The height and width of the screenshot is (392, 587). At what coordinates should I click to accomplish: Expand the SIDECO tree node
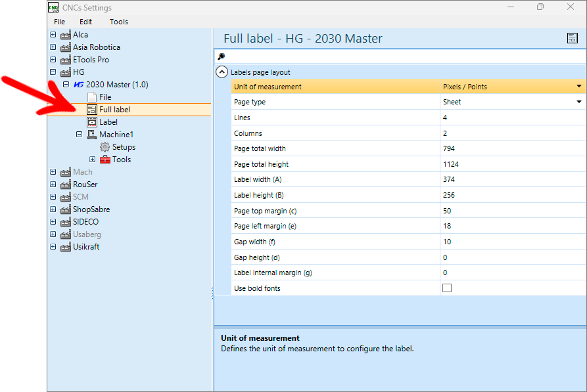[53, 222]
